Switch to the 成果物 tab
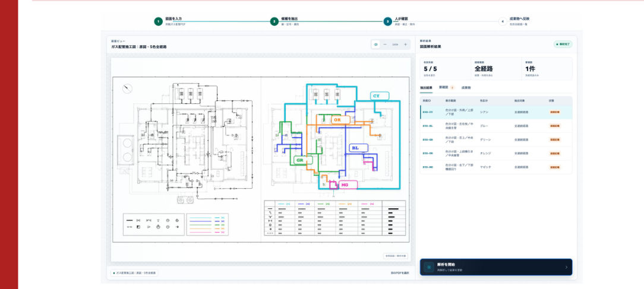 click(x=466, y=87)
